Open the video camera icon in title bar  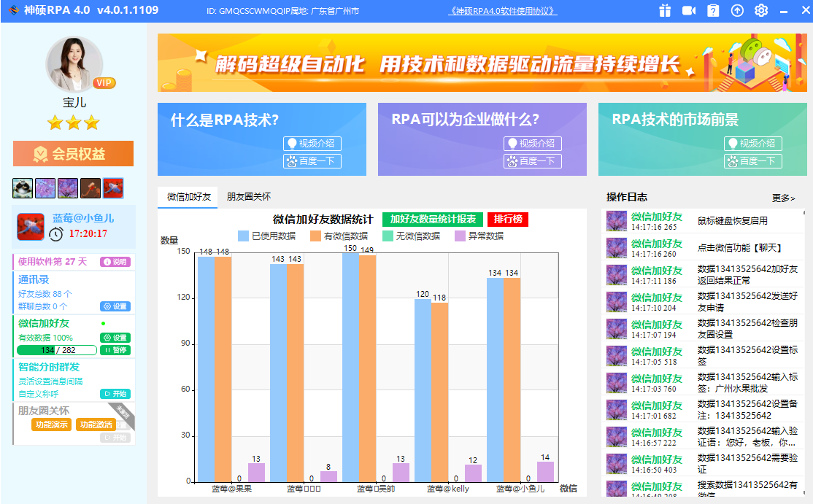pos(688,10)
